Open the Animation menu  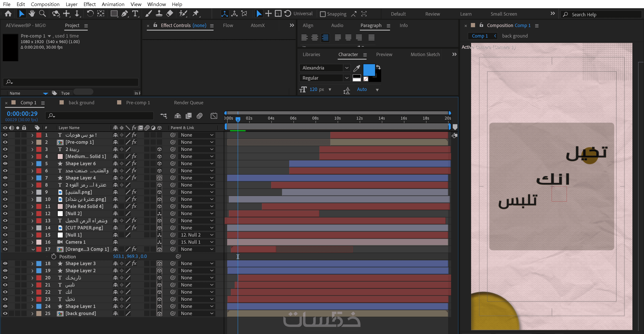(x=113, y=4)
